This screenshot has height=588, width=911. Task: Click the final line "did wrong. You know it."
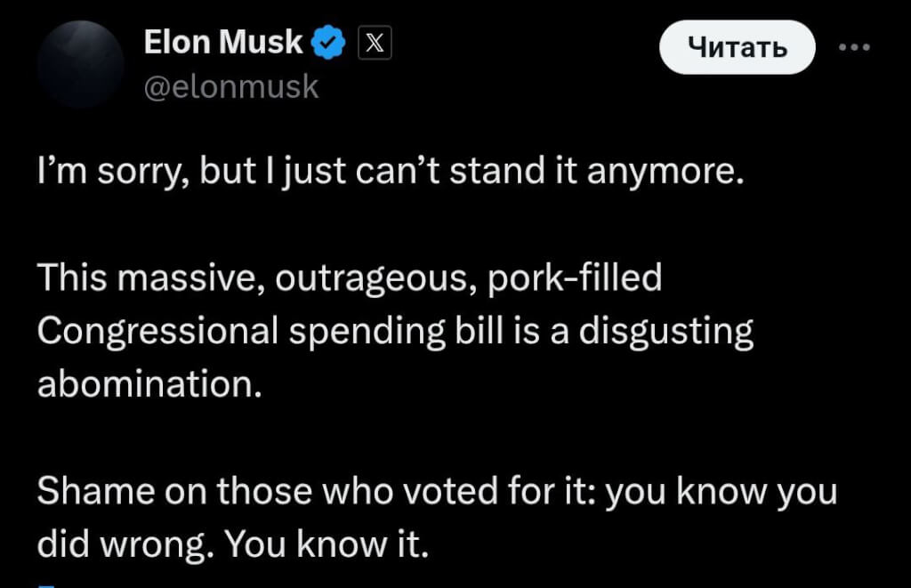click(x=233, y=544)
